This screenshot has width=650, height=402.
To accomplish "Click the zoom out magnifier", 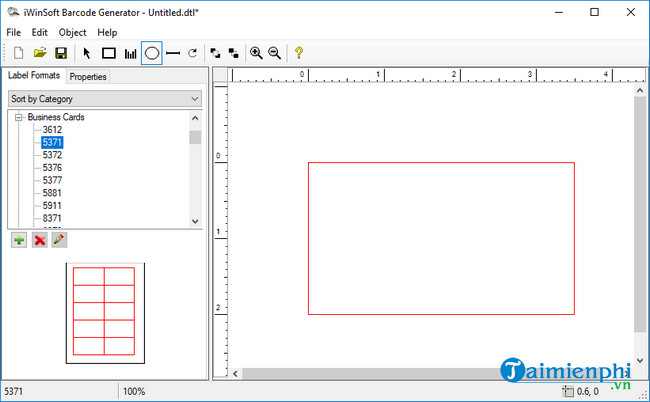I will point(274,53).
